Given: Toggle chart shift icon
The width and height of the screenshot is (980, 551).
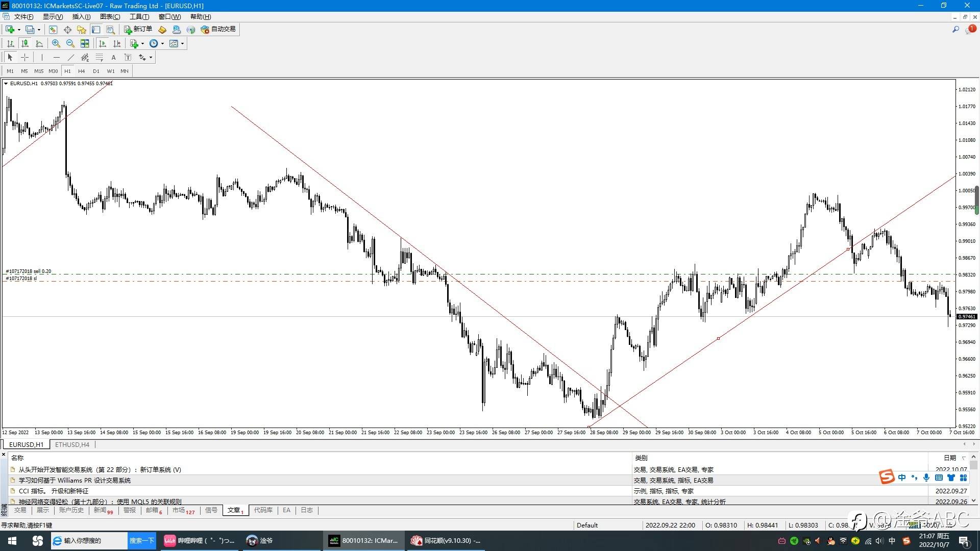Looking at the screenshot, I should pos(117,44).
